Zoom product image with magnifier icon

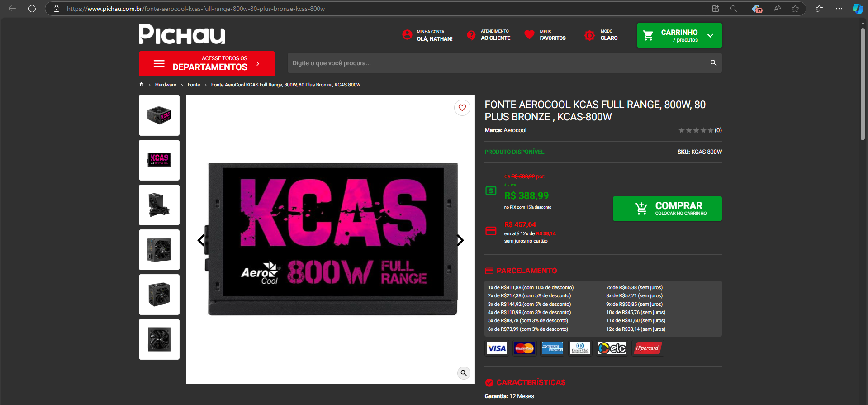coord(464,373)
